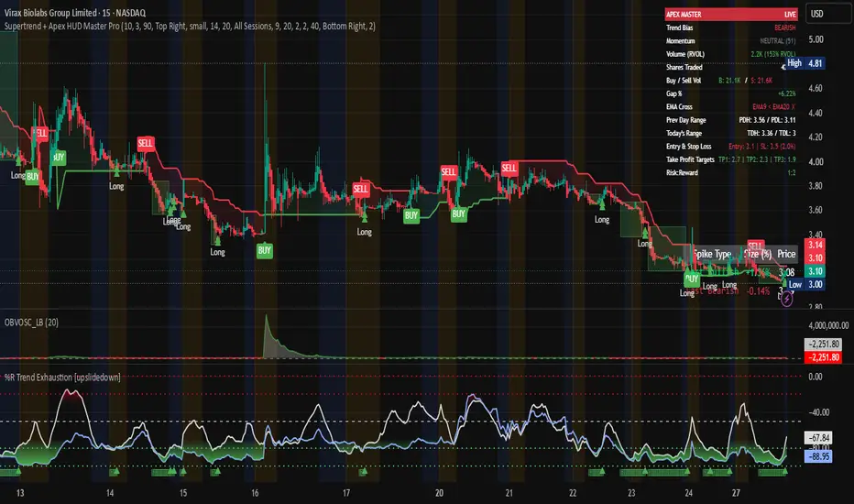This screenshot has height=504, width=854.
Task: Select the %R Trend Exhaustion indicator legend
Action: point(62,377)
